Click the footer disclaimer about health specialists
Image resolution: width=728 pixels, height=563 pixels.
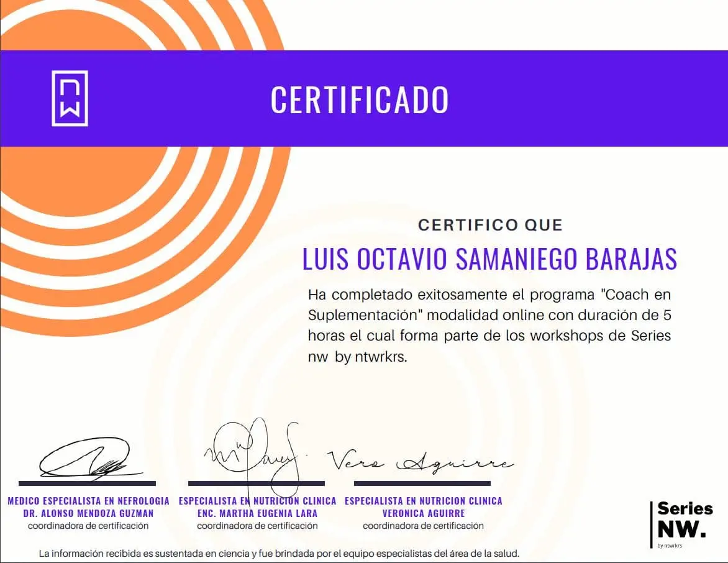278,553
